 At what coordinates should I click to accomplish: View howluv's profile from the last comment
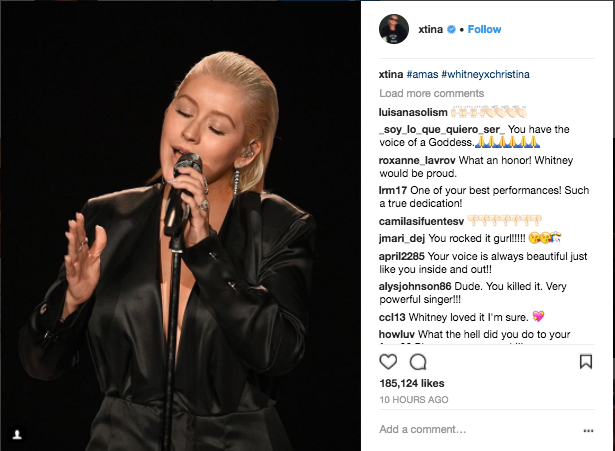[x=397, y=335]
